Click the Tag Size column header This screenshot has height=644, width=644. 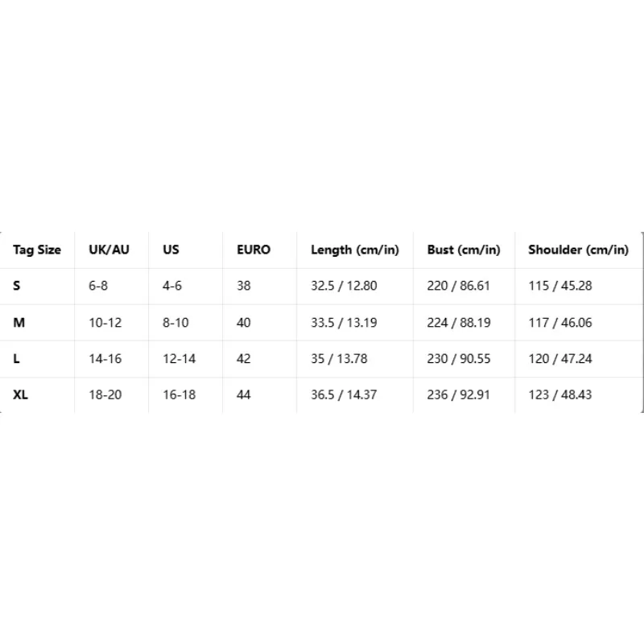37,250
